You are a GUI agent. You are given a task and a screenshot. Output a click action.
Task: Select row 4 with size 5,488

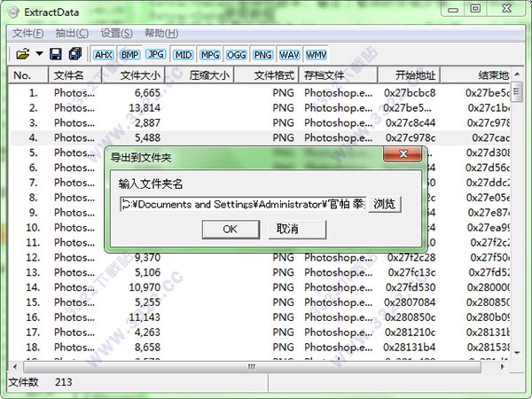coord(260,137)
